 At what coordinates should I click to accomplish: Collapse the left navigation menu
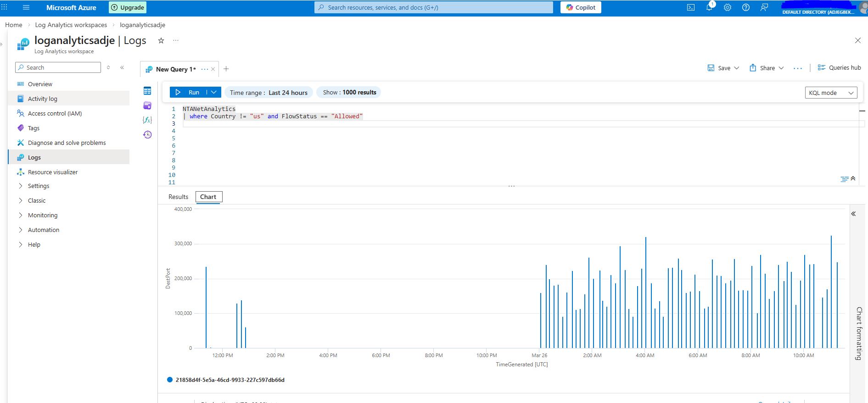(x=122, y=67)
